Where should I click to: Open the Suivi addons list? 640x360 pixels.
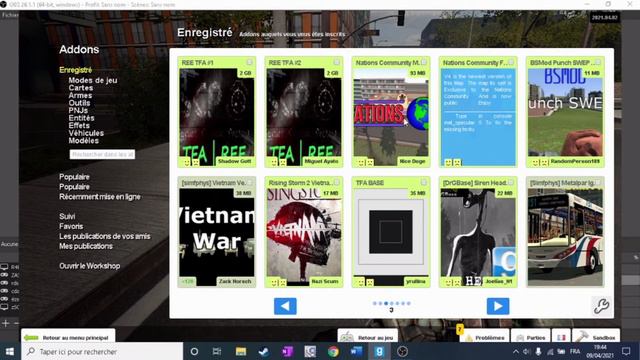(67, 216)
